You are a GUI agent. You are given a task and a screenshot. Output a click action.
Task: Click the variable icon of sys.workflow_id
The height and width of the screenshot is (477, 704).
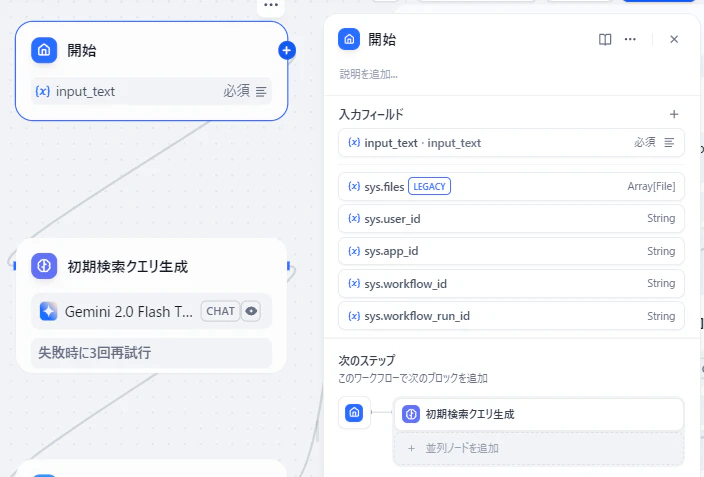[354, 283]
